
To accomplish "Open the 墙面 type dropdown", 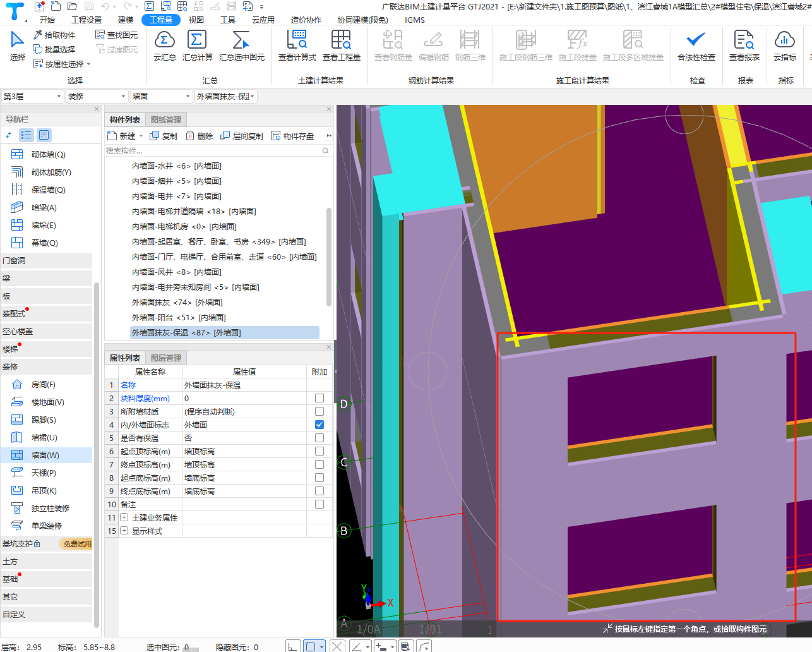I will pos(161,97).
